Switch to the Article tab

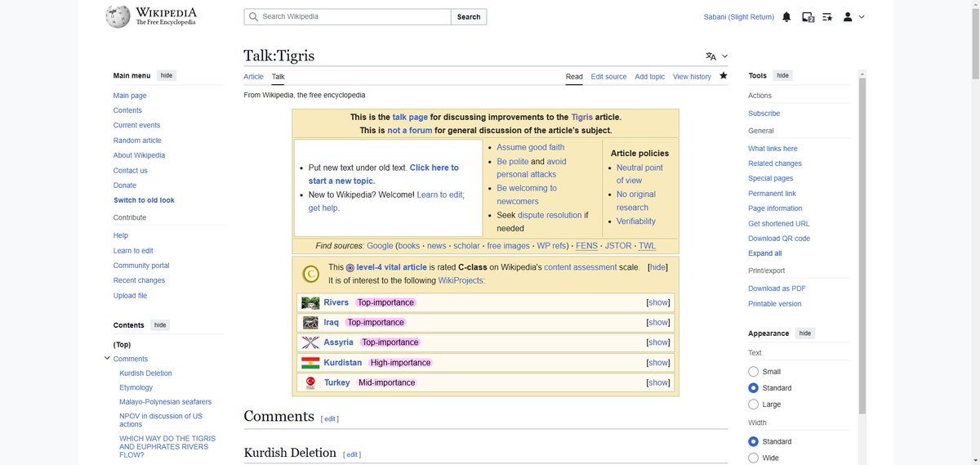coord(254,77)
